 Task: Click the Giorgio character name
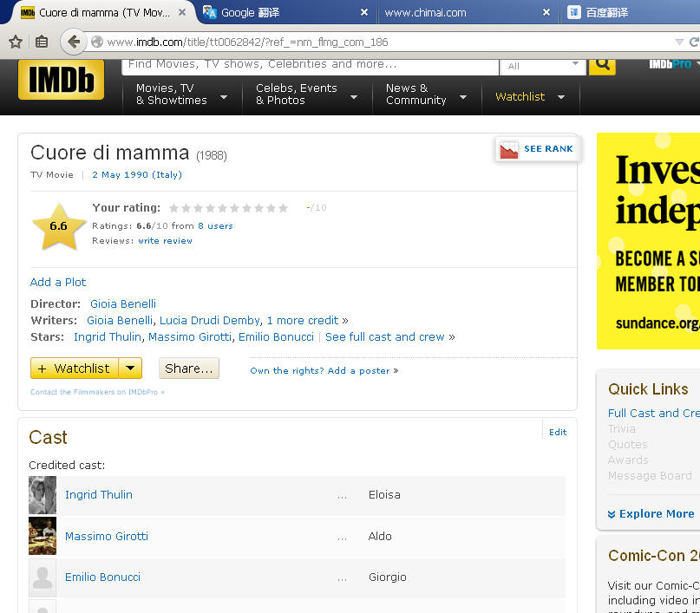point(388,577)
